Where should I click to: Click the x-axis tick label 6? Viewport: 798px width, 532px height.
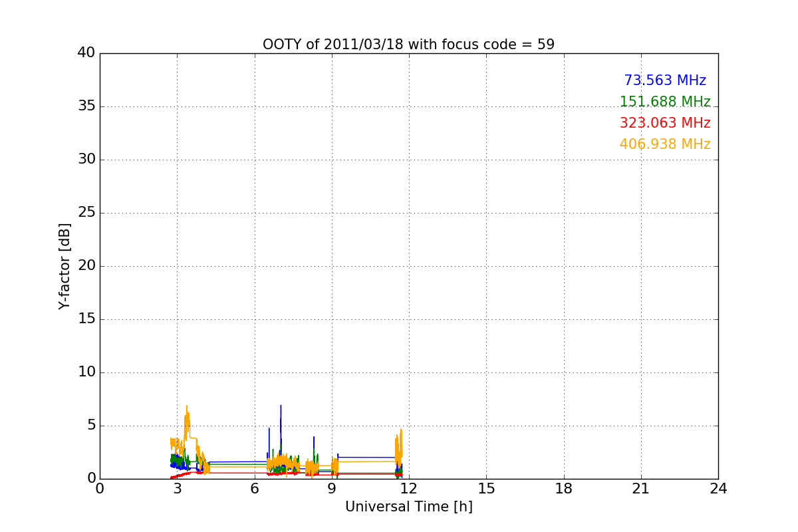tap(254, 489)
